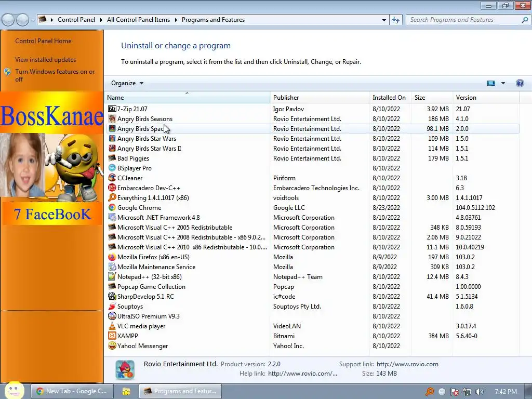This screenshot has height=399, width=532.
Task: Open Control Panel Home link
Action: (43, 41)
